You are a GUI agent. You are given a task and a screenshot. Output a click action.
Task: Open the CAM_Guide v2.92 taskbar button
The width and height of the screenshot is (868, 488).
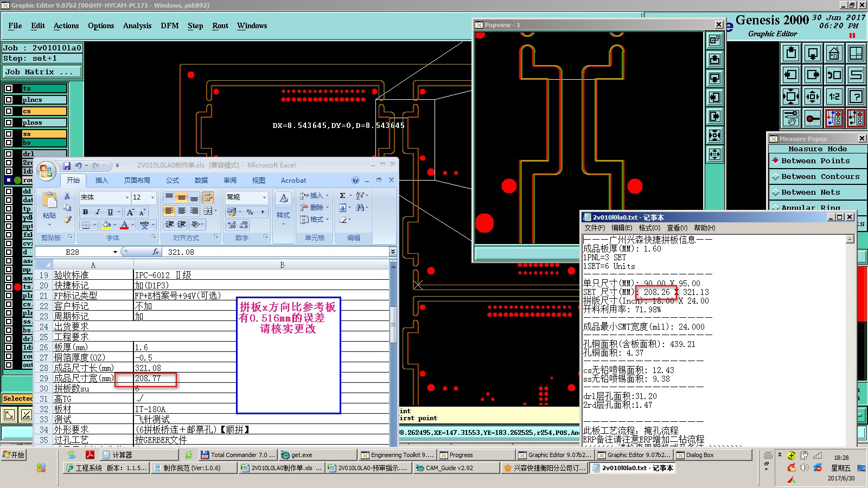[x=456, y=468]
